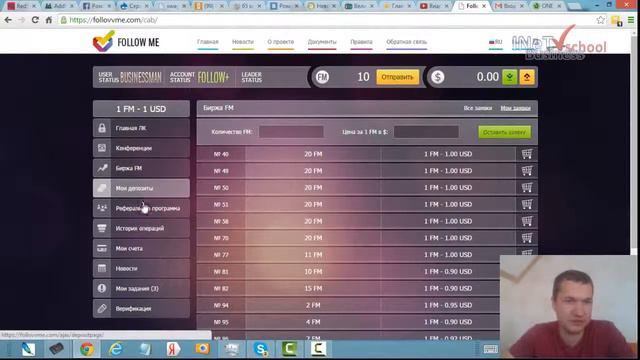Open Обратная связь in top navigation
This screenshot has width=640, height=360.
(x=407, y=42)
